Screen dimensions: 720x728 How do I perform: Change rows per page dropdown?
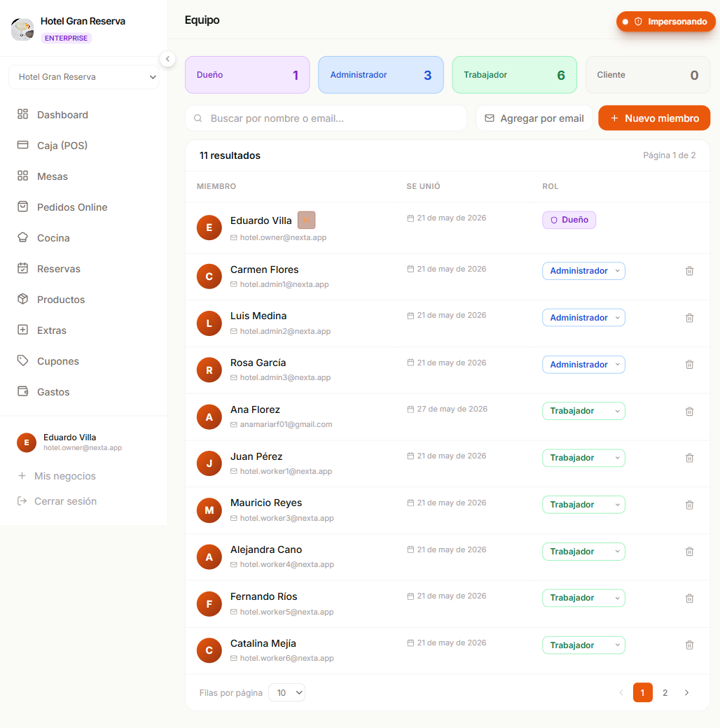click(x=286, y=693)
